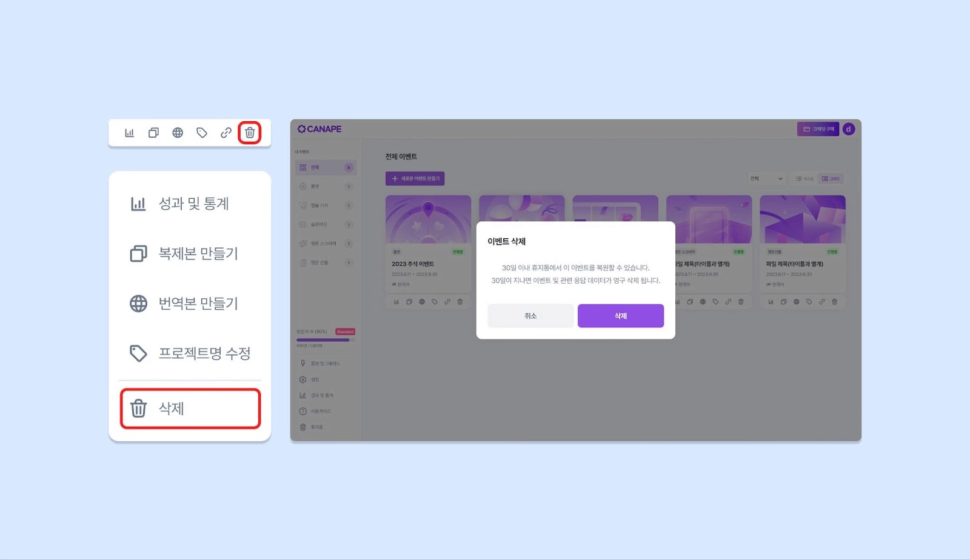The width and height of the screenshot is (970, 560).
Task: Open 휴지통 in the sidebar
Action: [310, 427]
